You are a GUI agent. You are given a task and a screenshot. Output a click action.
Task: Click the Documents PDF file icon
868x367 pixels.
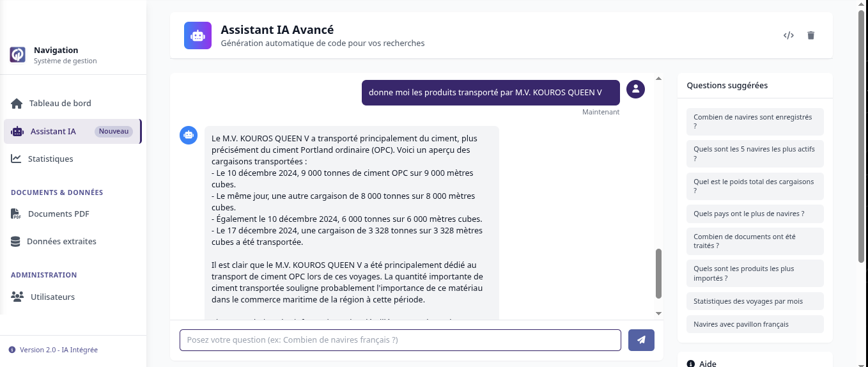16,214
